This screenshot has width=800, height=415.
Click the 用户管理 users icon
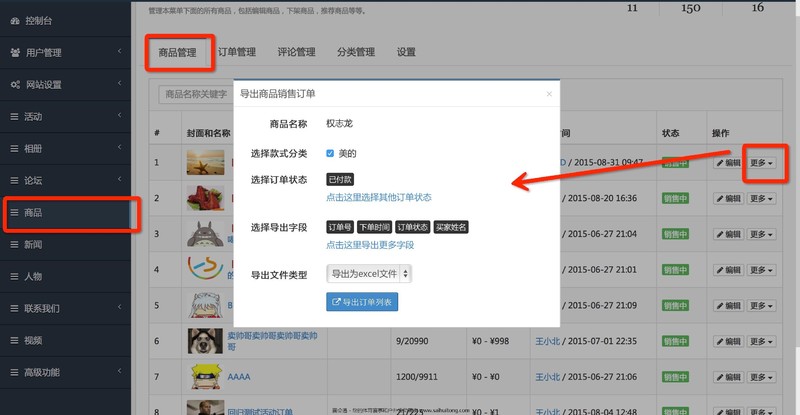pos(15,53)
